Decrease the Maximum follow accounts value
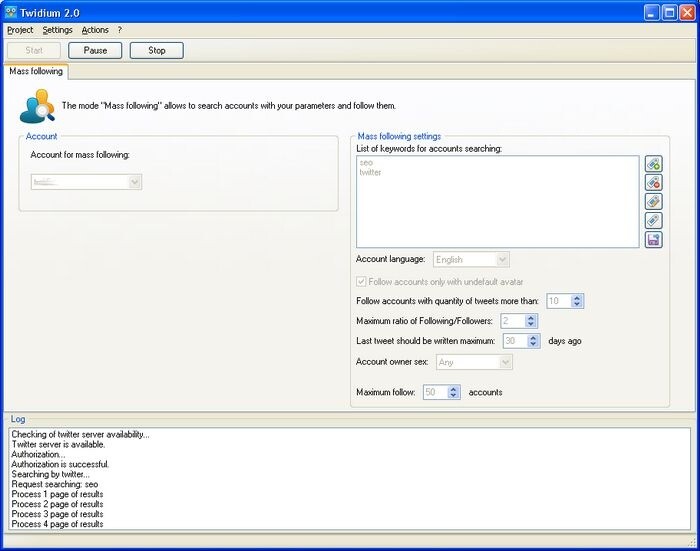 [x=453, y=395]
